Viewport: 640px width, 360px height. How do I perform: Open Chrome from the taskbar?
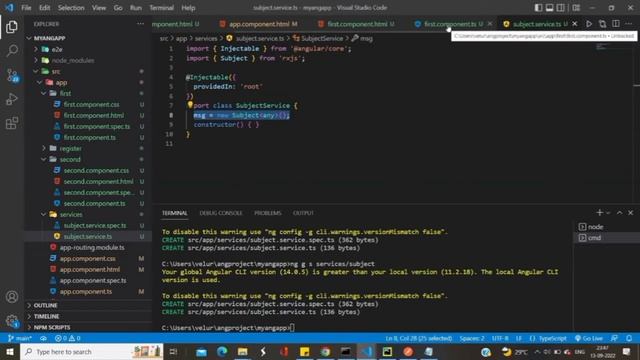pyautogui.click(x=325, y=351)
